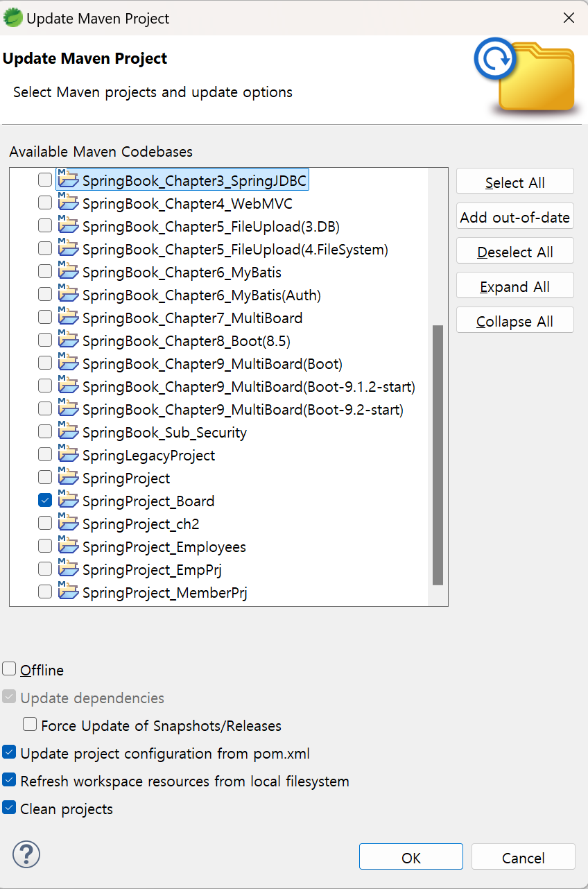Select the SpringBook_Chapter9_MultiBoard(Boot) row text
This screenshot has width=588, height=889.
point(212,363)
